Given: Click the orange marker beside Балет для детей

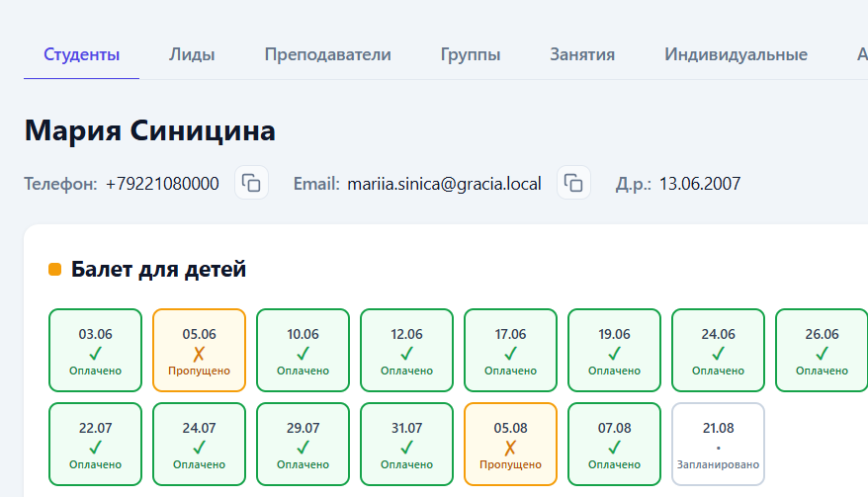Looking at the screenshot, I should pyautogui.click(x=54, y=270).
